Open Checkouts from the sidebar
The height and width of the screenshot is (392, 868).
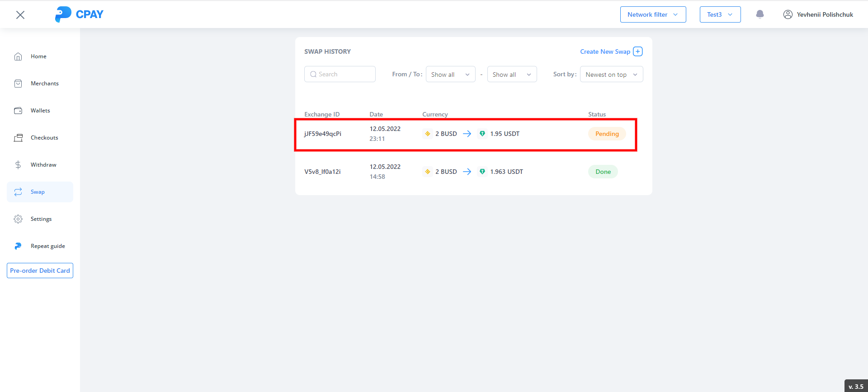(x=44, y=138)
